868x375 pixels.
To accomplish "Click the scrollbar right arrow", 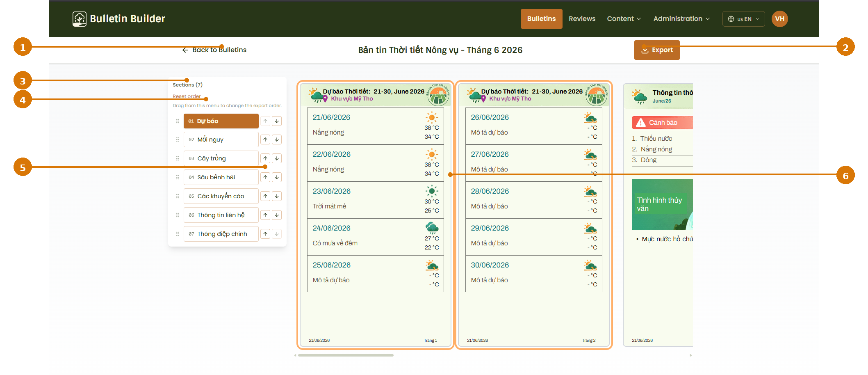I will pyautogui.click(x=690, y=355).
